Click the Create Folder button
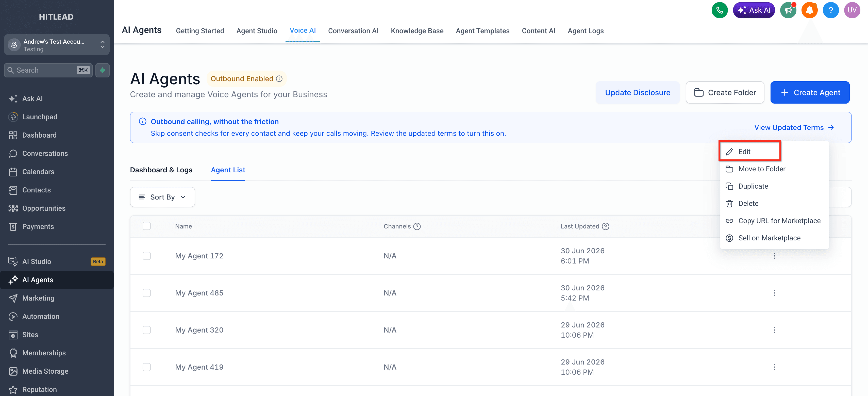This screenshot has width=868, height=396. pyautogui.click(x=725, y=92)
